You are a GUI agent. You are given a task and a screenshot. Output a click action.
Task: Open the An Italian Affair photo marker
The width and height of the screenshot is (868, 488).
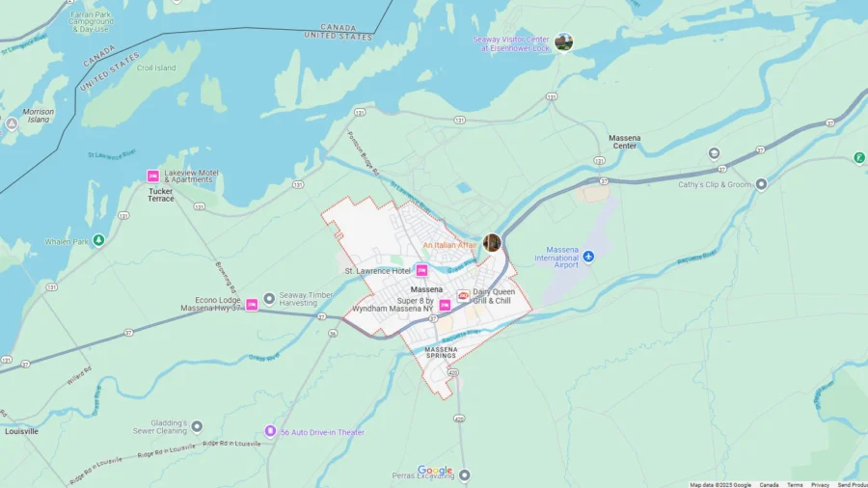(x=492, y=242)
